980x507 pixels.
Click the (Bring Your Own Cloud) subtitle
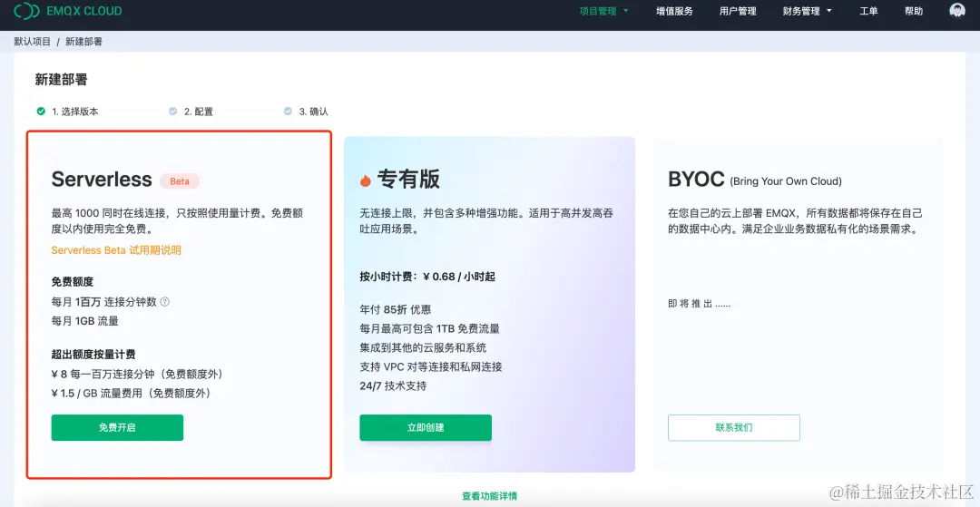click(x=786, y=181)
